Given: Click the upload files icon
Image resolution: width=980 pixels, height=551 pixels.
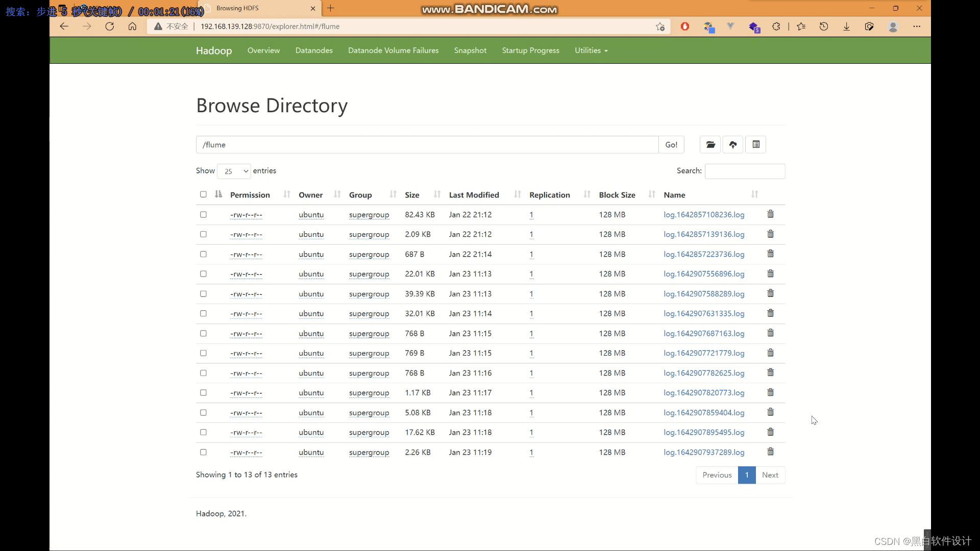Looking at the screenshot, I should click(x=733, y=145).
